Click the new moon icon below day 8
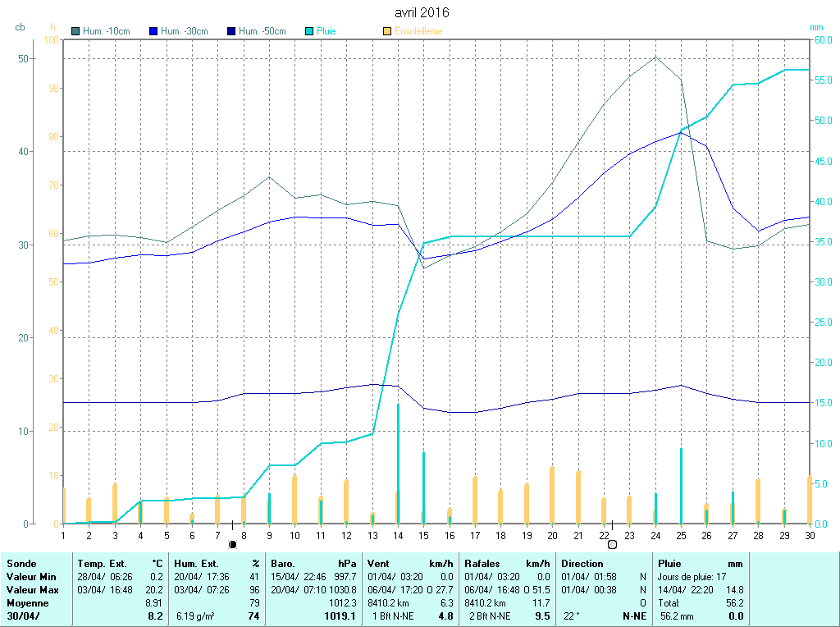Screen dimensions: 840x627 (x=233, y=544)
